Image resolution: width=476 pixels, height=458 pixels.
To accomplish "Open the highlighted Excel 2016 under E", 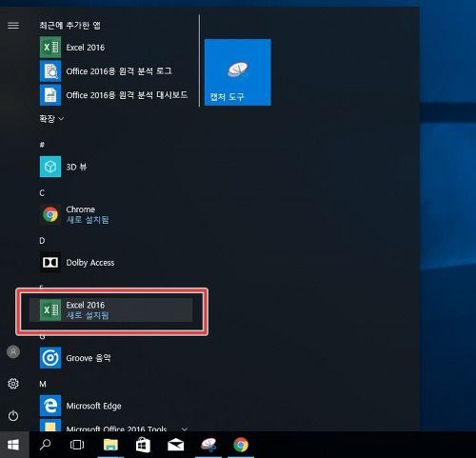I will coord(111,310).
